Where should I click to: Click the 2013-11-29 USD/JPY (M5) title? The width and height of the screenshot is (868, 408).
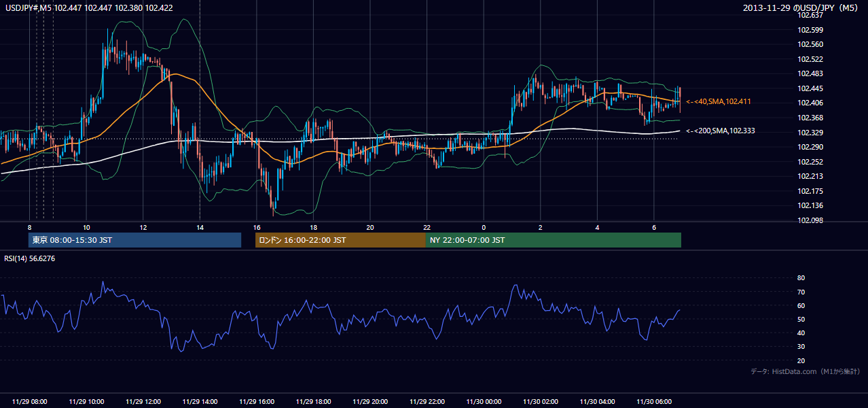(x=801, y=8)
